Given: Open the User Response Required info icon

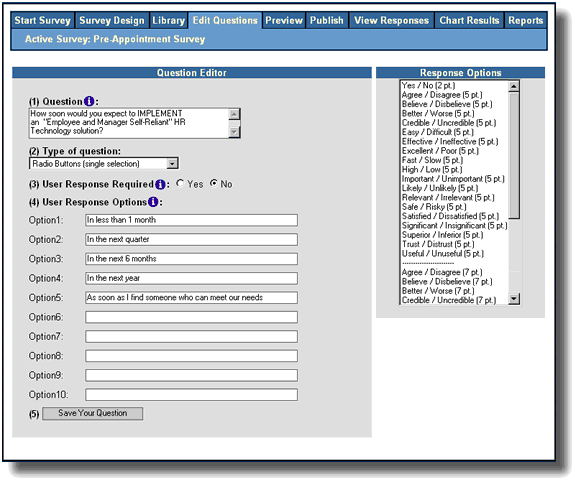Looking at the screenshot, I should pos(160,184).
